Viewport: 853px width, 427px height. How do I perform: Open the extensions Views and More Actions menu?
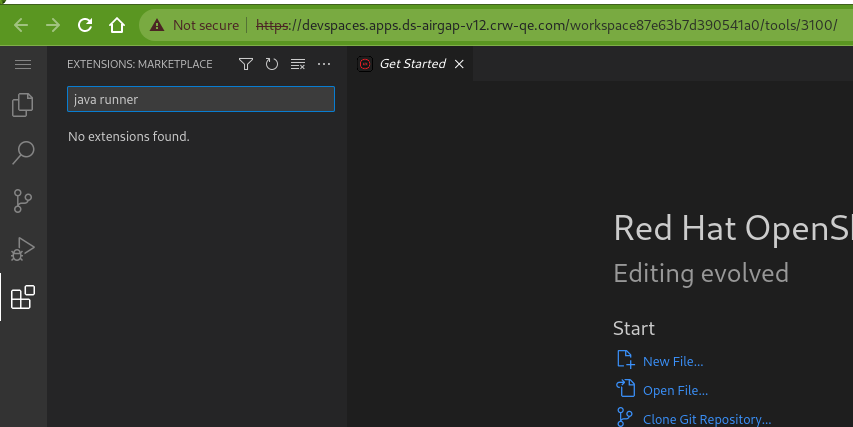coord(323,64)
